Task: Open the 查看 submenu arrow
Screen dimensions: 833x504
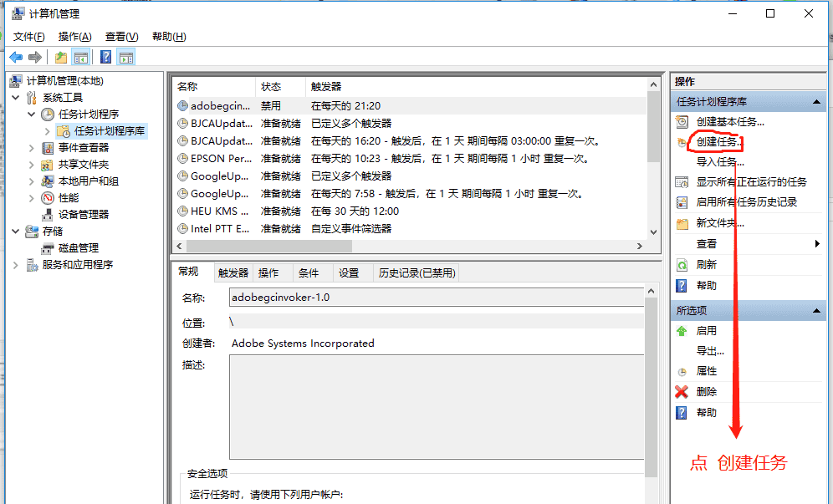Action: coord(815,244)
